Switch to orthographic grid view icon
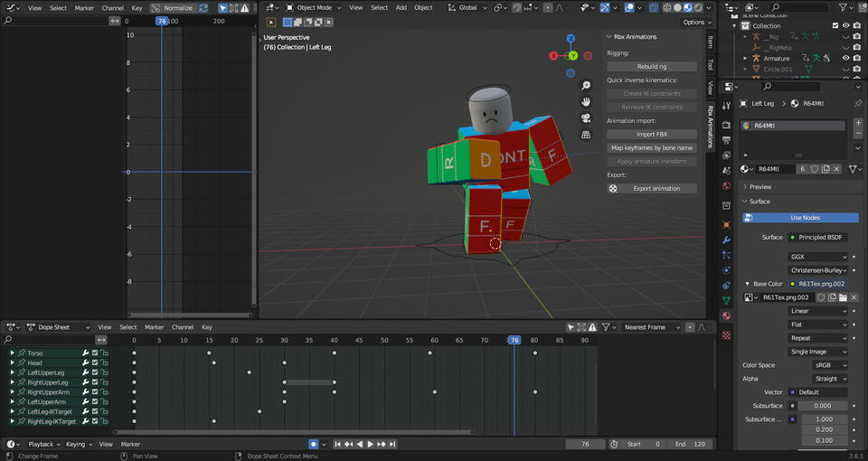The image size is (868, 461). click(x=586, y=135)
